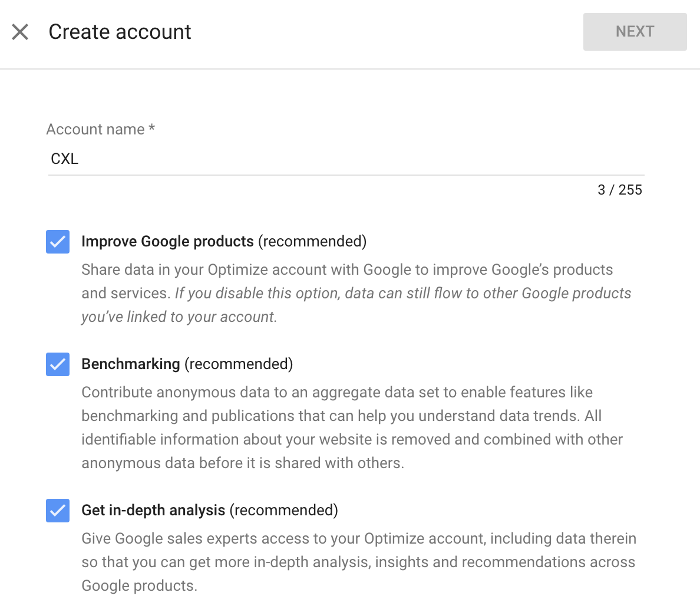Close the Create account dialog
The width and height of the screenshot is (700, 612).
pyautogui.click(x=20, y=32)
